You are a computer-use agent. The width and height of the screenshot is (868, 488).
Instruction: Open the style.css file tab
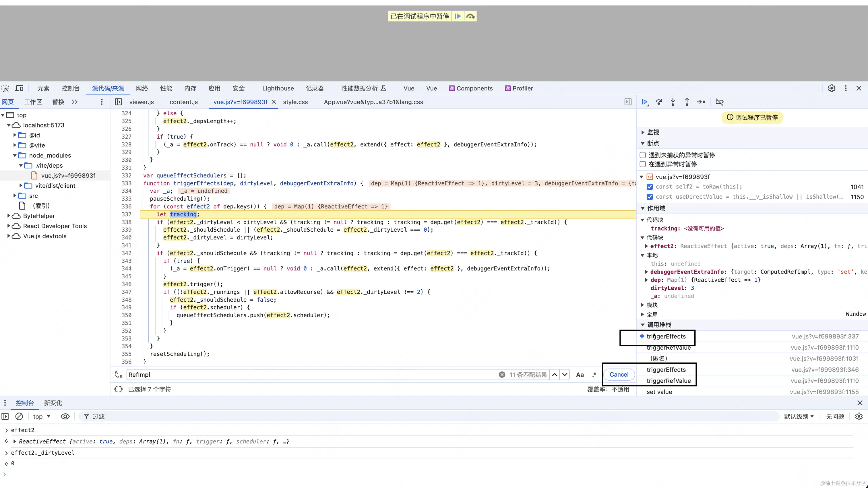tap(295, 102)
